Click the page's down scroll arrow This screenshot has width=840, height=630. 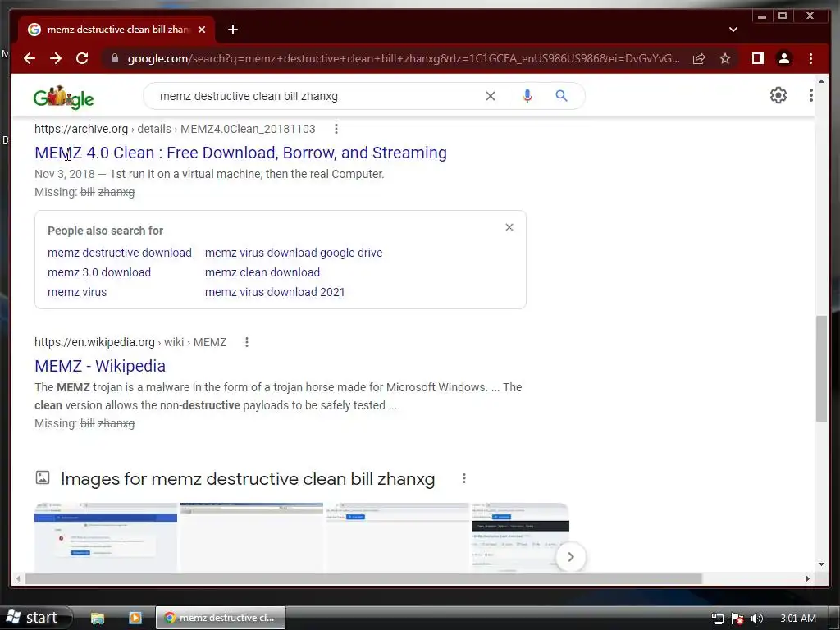tap(821, 564)
